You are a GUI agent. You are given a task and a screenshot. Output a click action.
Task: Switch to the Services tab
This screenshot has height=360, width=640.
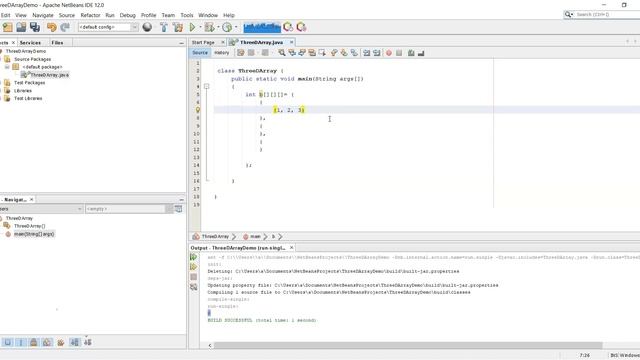(30, 42)
